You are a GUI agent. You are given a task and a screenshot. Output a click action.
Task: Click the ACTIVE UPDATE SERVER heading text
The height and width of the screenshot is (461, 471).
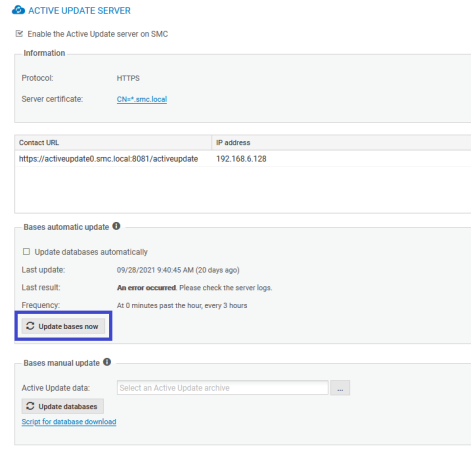click(79, 11)
